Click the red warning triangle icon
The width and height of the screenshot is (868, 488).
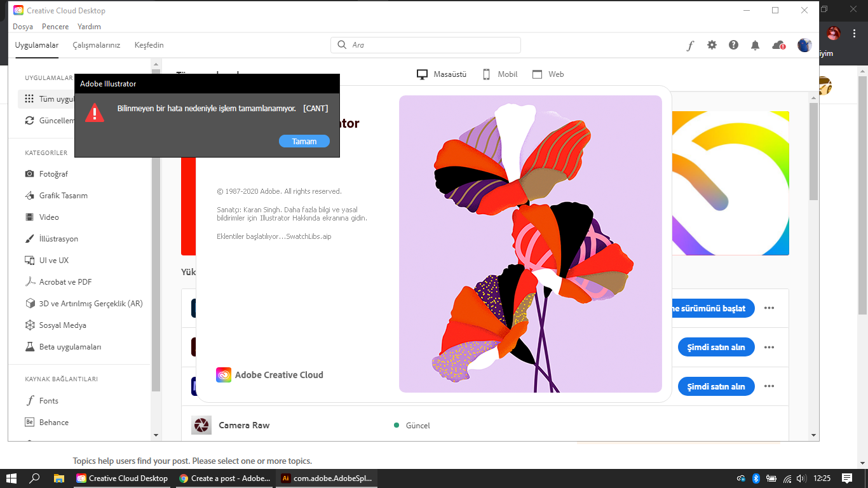95,113
